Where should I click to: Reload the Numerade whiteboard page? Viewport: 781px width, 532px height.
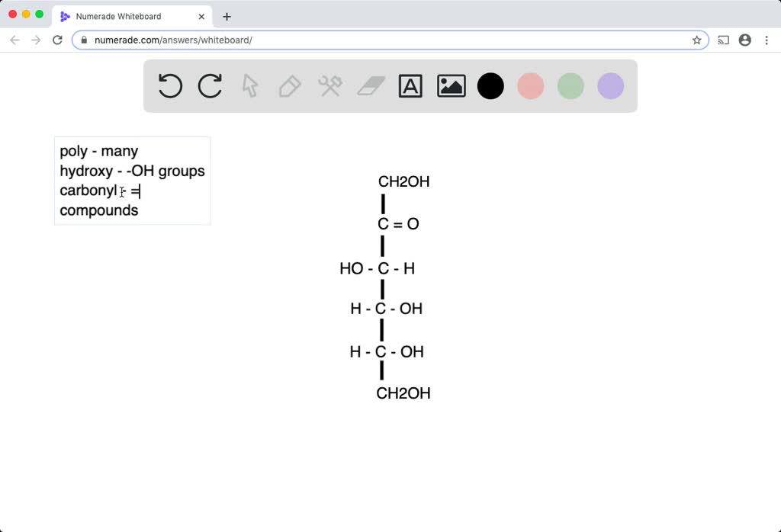pos(57,40)
